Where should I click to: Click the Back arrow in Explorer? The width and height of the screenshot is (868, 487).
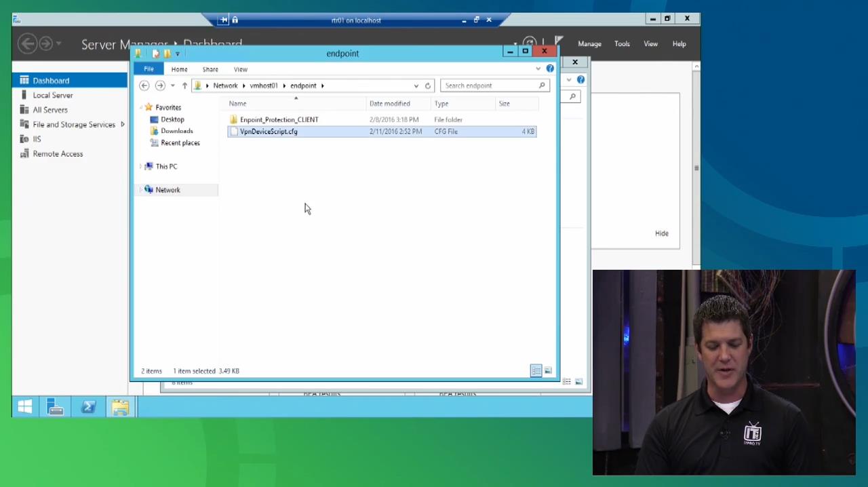[x=144, y=85]
